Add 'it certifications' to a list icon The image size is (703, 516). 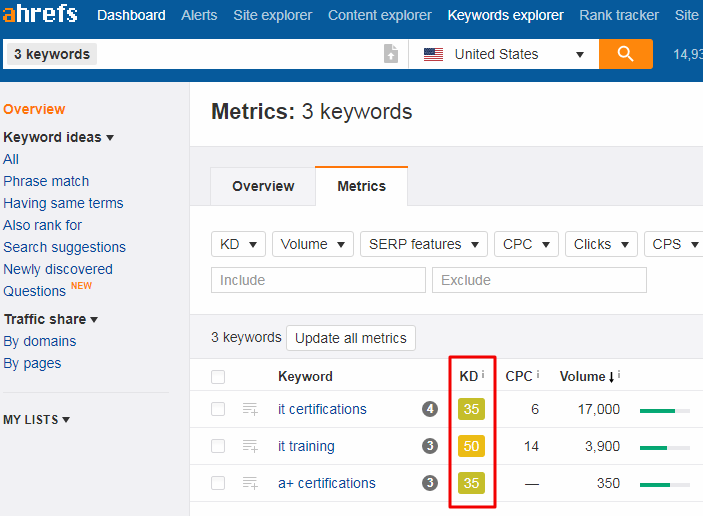(250, 409)
